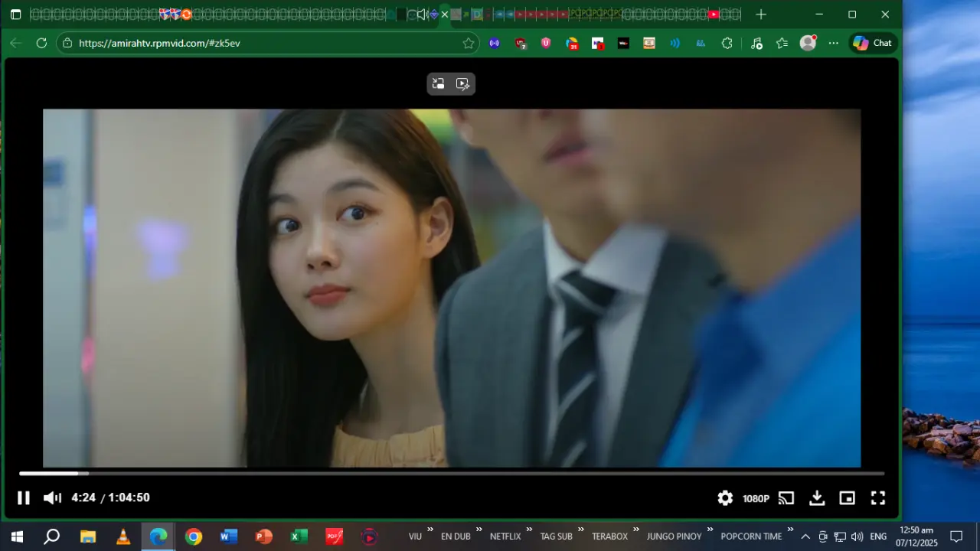Screen dimensions: 980x551
Task: Change the 1080P video quality
Action: (756, 498)
